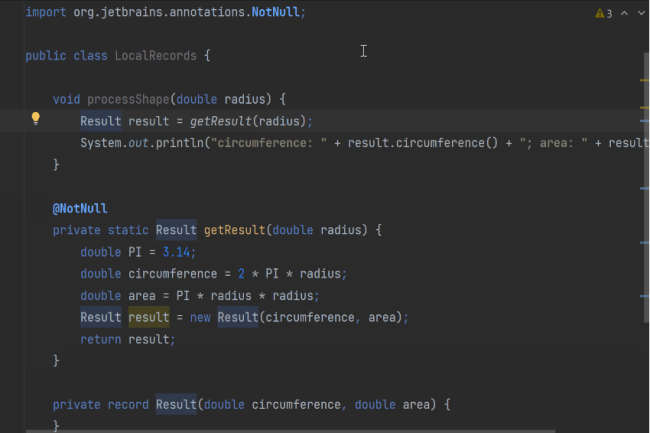Click the @NotNull annotation above getResult
Viewport: 650px width, 433px height.
(x=80, y=208)
